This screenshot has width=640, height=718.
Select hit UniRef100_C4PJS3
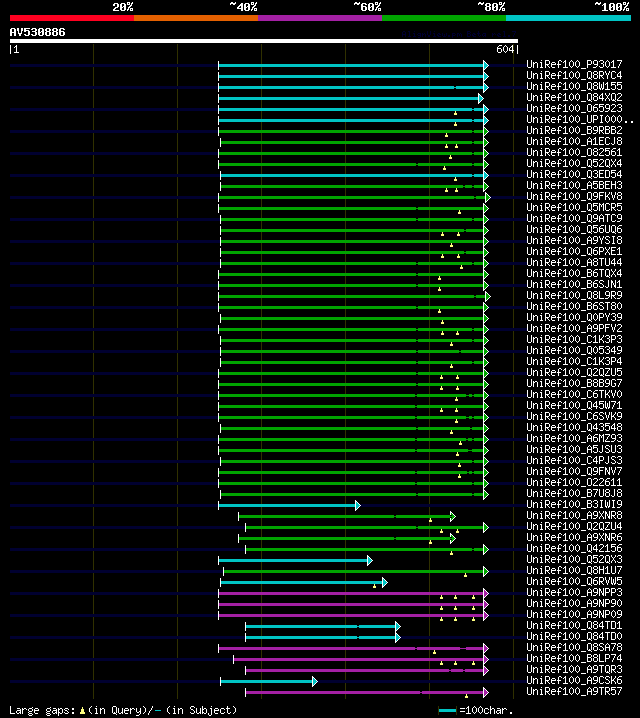pos(574,460)
